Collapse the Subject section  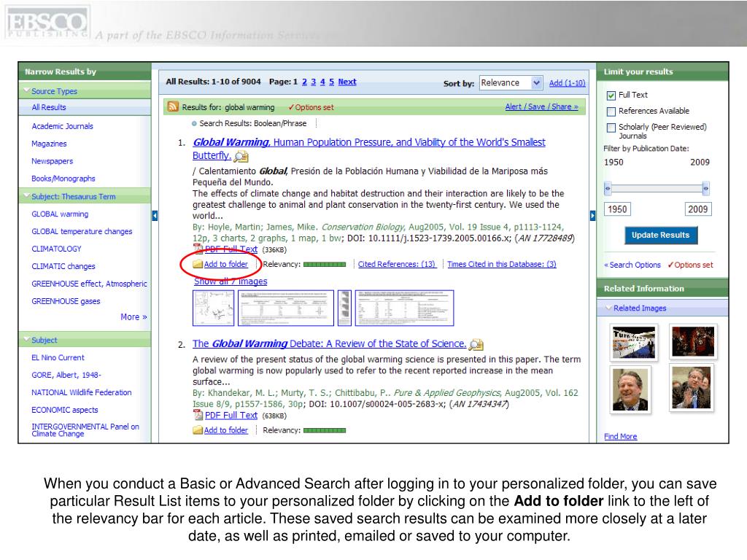[27, 340]
